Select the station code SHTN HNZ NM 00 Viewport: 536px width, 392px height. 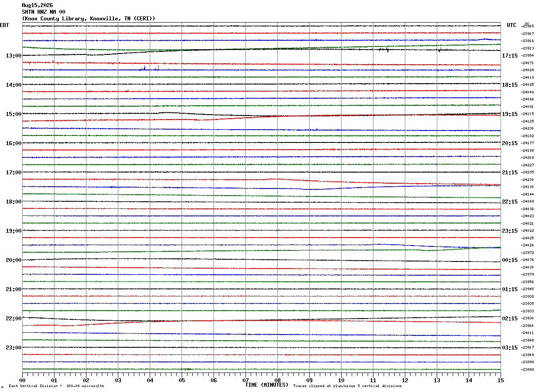click(x=43, y=12)
